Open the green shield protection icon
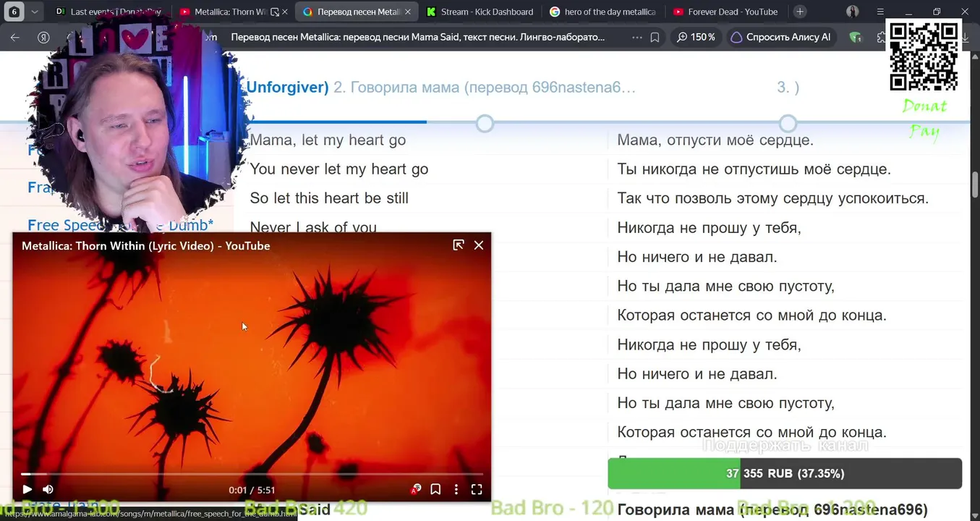 (856, 37)
